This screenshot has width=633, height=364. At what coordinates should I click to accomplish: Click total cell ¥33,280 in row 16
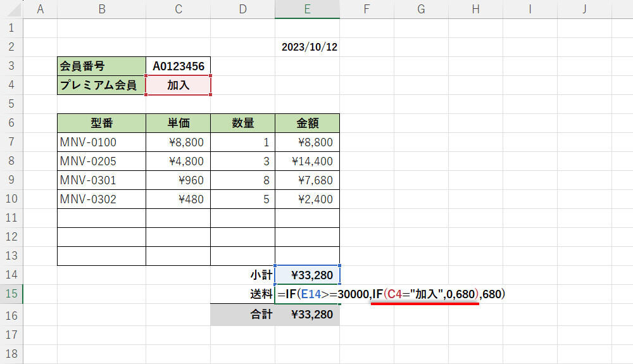[x=307, y=315]
